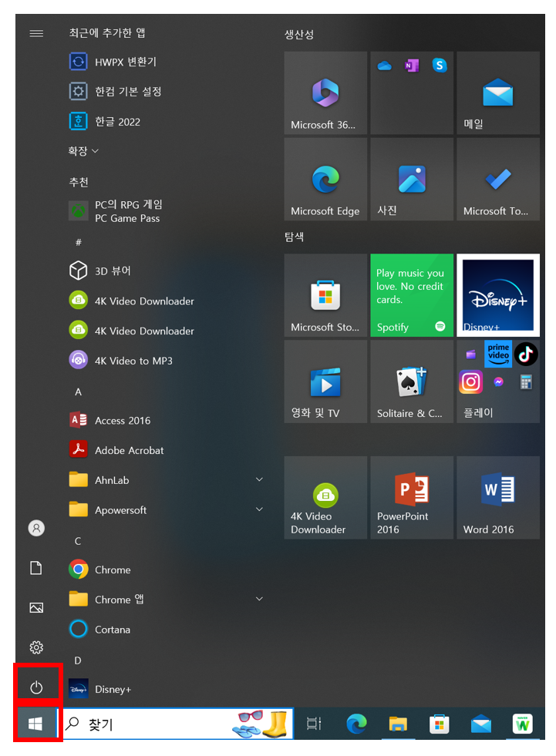Image resolution: width=556 pixels, height=756 pixels.
Task: Open Solitaire & Casual Games tile
Action: point(412,381)
